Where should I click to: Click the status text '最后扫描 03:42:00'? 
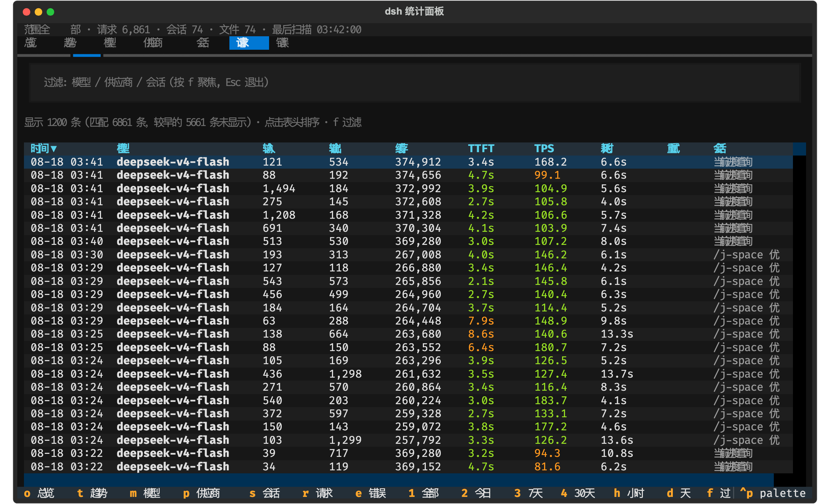pyautogui.click(x=317, y=30)
